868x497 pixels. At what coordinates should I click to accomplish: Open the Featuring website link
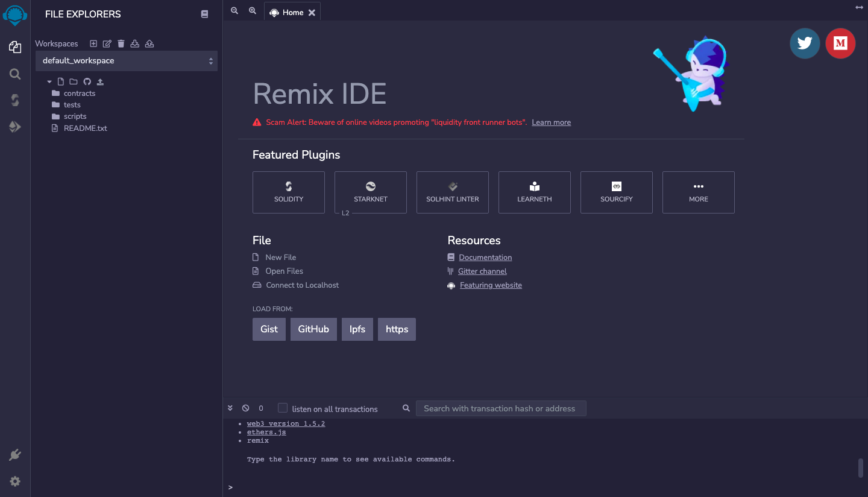[491, 285]
